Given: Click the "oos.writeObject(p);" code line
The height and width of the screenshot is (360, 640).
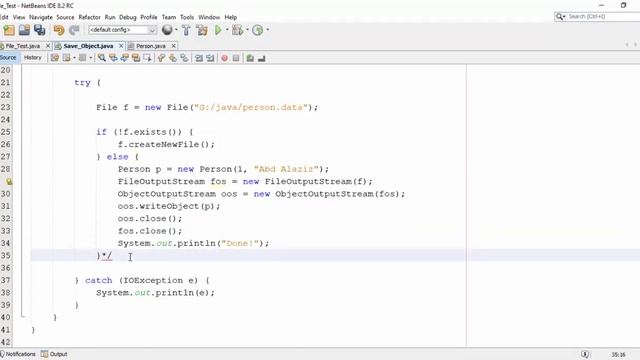Looking at the screenshot, I should (169, 206).
